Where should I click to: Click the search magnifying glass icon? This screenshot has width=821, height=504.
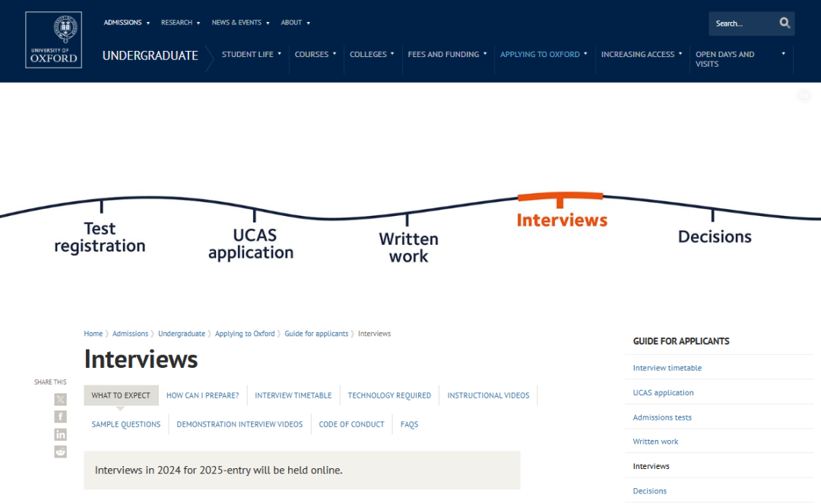tap(785, 24)
